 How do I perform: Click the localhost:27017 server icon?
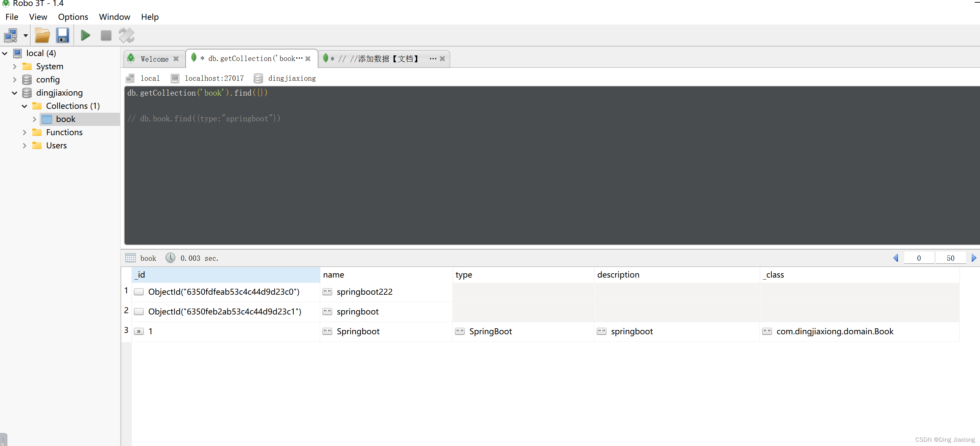click(175, 78)
